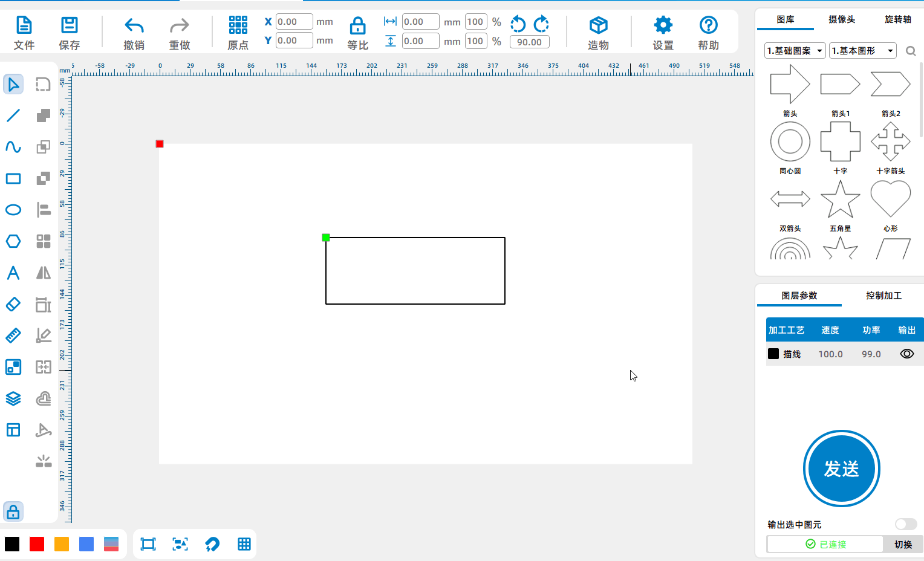
Task: Select the straight line drawing tool
Action: pos(13,115)
